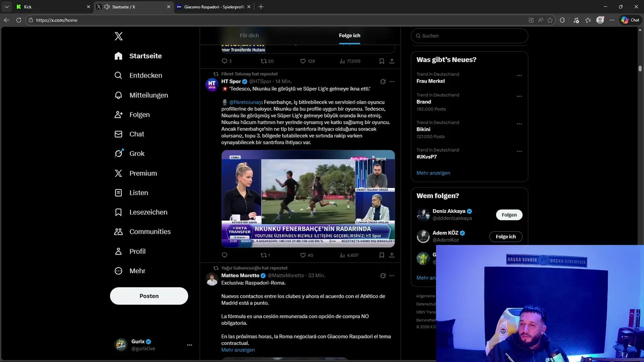The width and height of the screenshot is (644, 362).
Task: Open the Copilot Chat button in browser
Action: 630,20
